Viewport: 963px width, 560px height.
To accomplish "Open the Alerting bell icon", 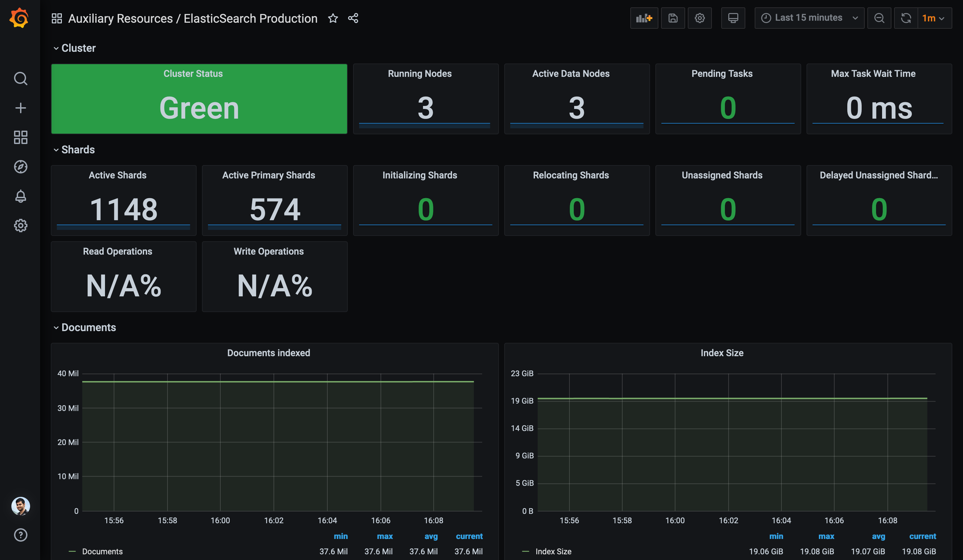I will tap(21, 196).
